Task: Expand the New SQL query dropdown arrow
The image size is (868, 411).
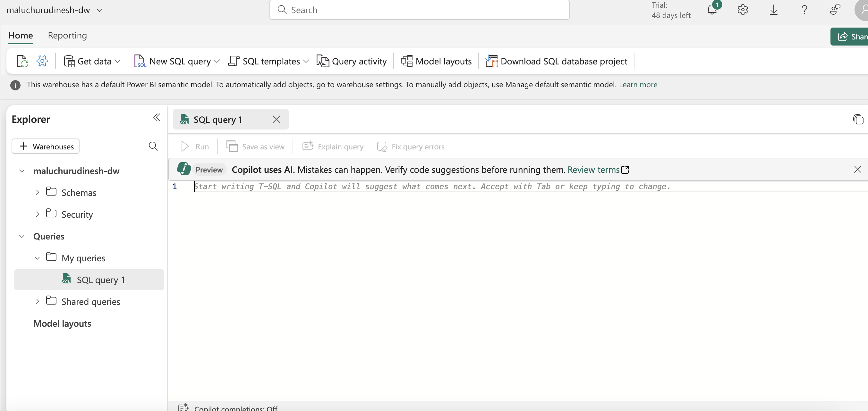Action: click(217, 61)
